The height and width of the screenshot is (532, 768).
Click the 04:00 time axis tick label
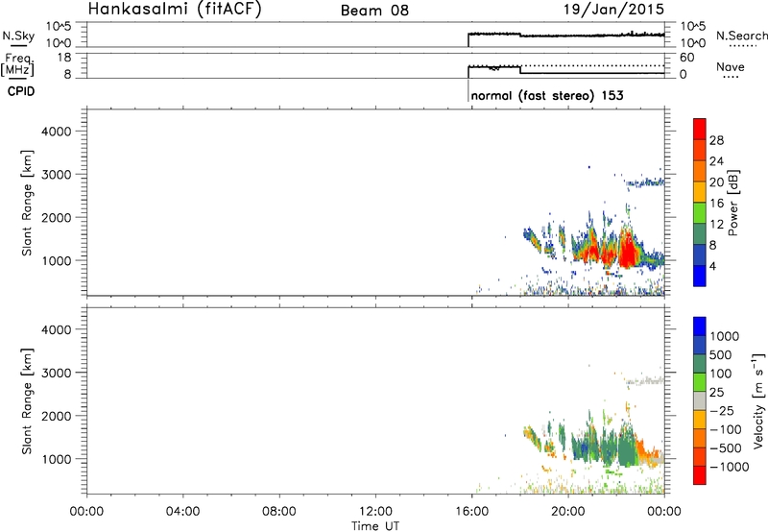pyautogui.click(x=182, y=512)
